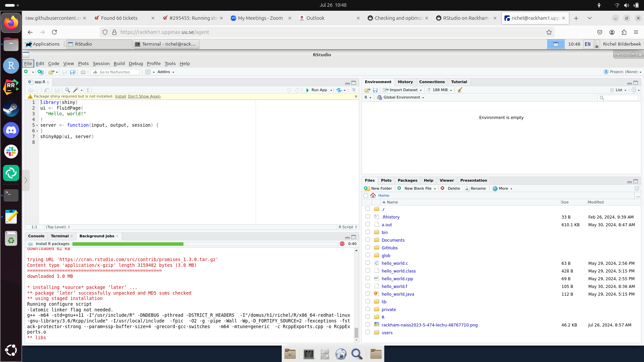The width and height of the screenshot is (644, 362).
Task: Click the ThinLinc workspace search magnifier icon
Action: (x=357, y=354)
